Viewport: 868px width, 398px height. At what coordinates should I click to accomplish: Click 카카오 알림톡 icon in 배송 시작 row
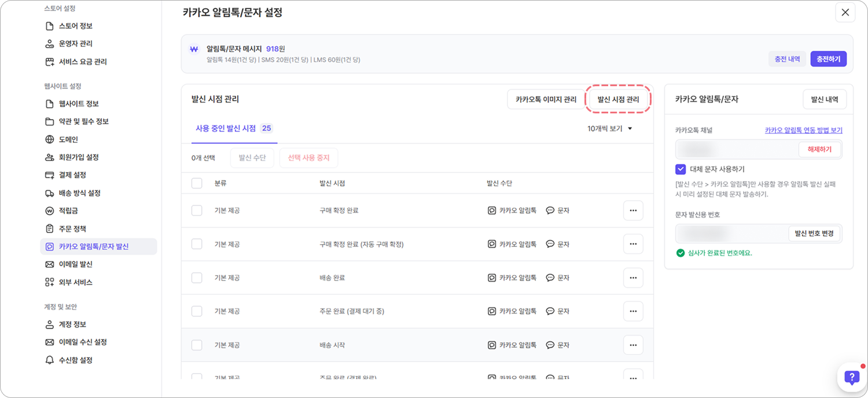tap(492, 345)
